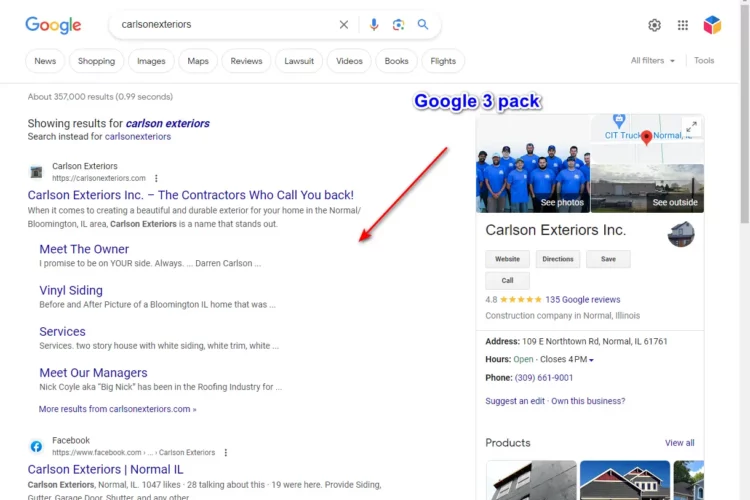750x500 pixels.
Task: Expand business hours next to Closes 4 PM
Action: point(591,360)
